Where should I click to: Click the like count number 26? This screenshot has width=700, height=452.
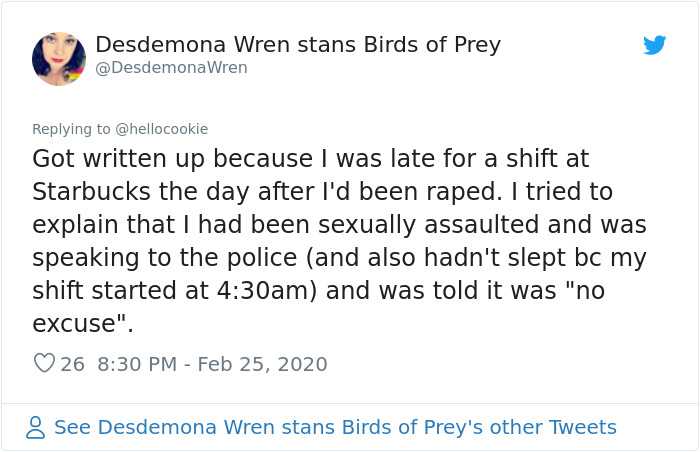click(x=72, y=364)
